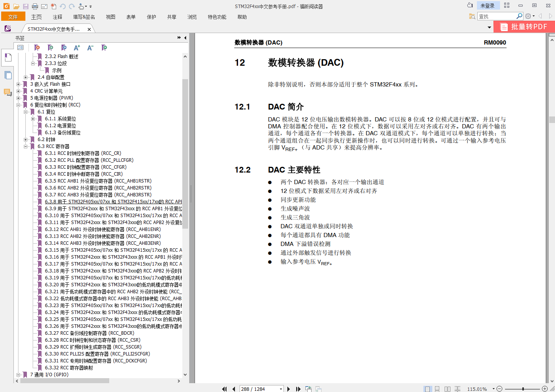Go to the first page button
The width and height of the screenshot is (555, 392).
click(225, 389)
